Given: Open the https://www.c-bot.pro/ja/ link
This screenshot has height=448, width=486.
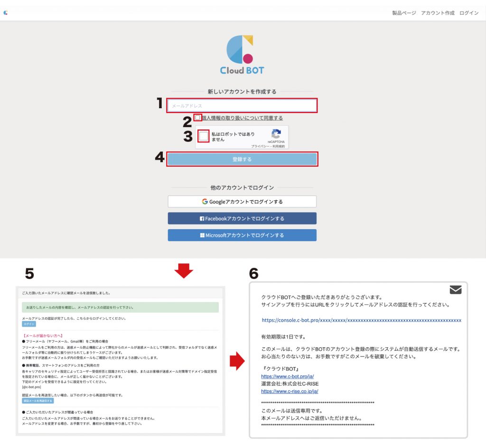Looking at the screenshot, I should (x=287, y=376).
